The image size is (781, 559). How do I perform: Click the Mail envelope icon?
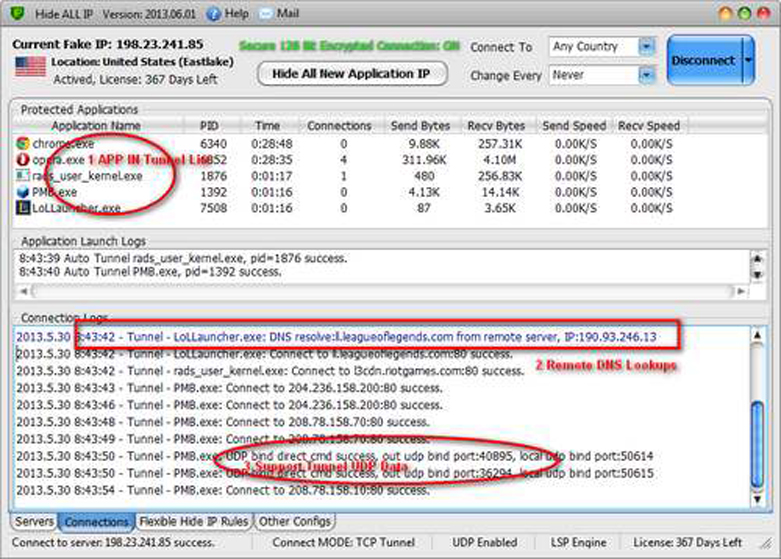[x=266, y=13]
